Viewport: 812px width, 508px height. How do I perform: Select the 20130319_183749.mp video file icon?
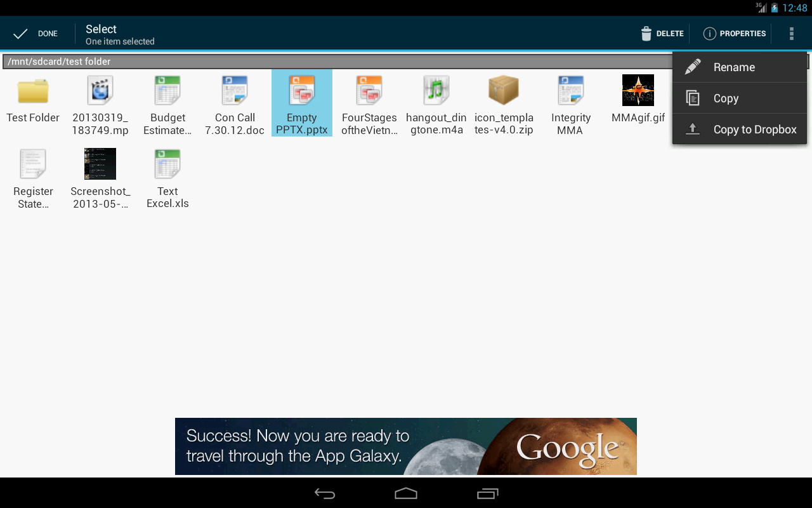coord(100,90)
